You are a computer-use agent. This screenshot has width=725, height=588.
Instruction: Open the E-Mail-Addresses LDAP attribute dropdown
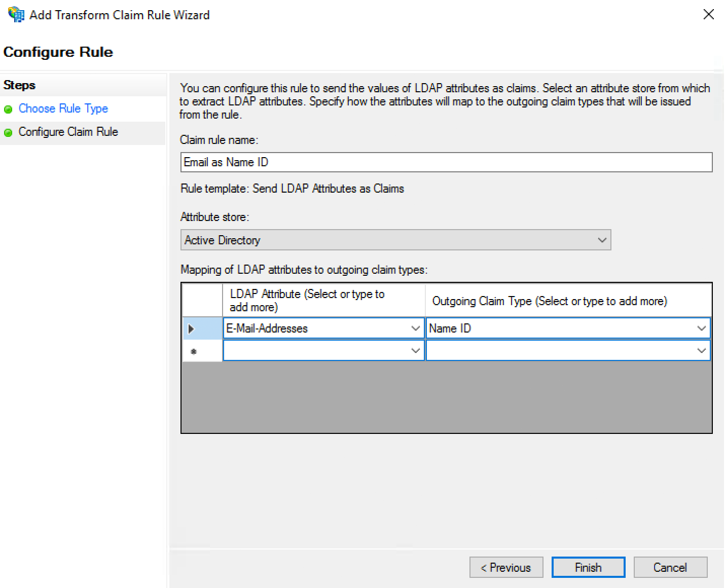tap(416, 328)
